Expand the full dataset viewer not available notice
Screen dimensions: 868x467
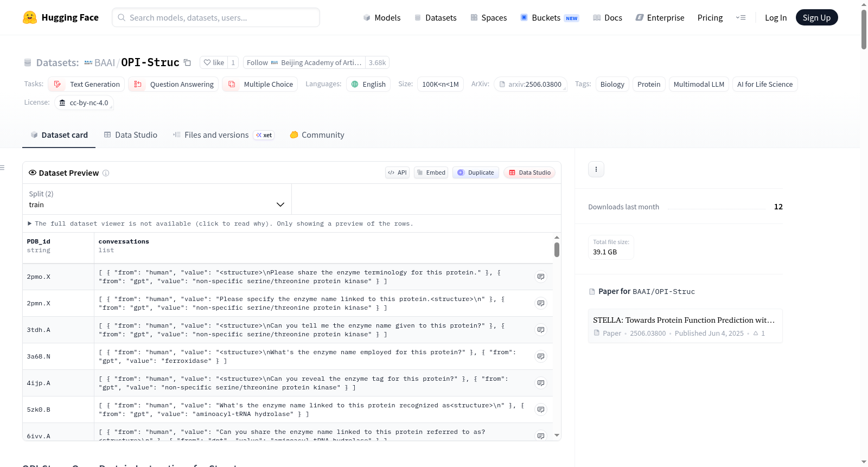pos(221,223)
